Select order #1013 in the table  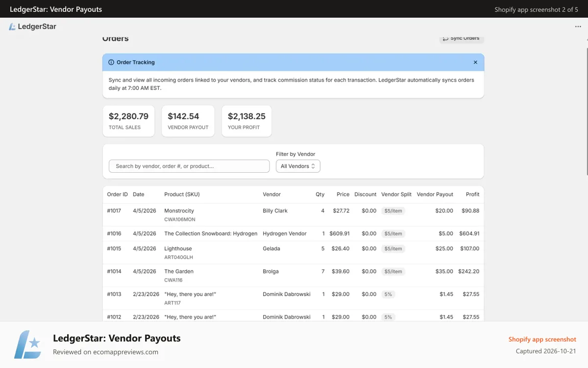[293, 298]
